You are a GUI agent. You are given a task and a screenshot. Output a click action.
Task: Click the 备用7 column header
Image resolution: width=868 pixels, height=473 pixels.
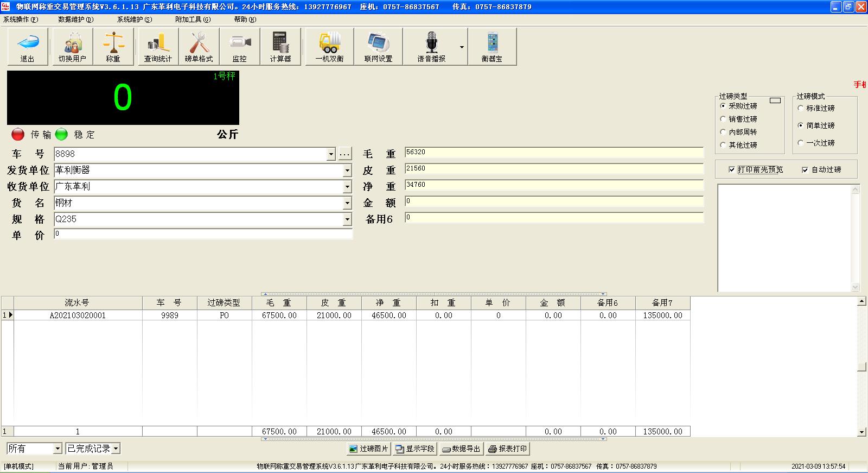pos(662,302)
